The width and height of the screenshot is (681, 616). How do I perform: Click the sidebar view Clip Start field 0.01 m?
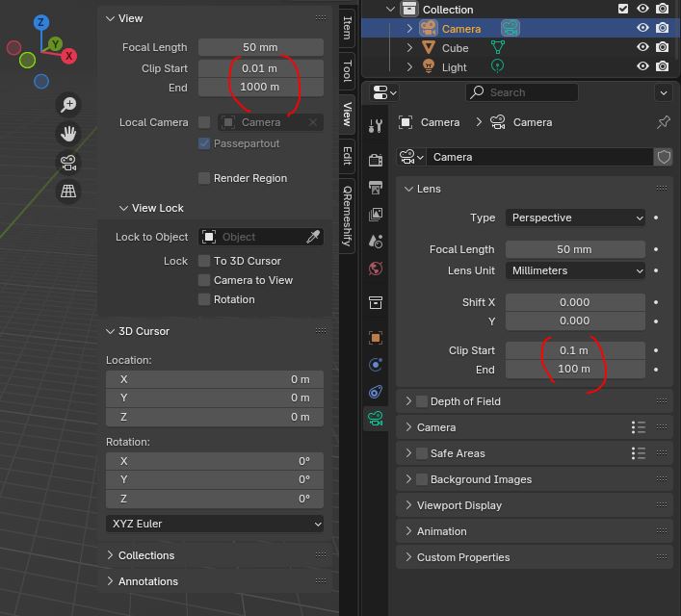[261, 68]
